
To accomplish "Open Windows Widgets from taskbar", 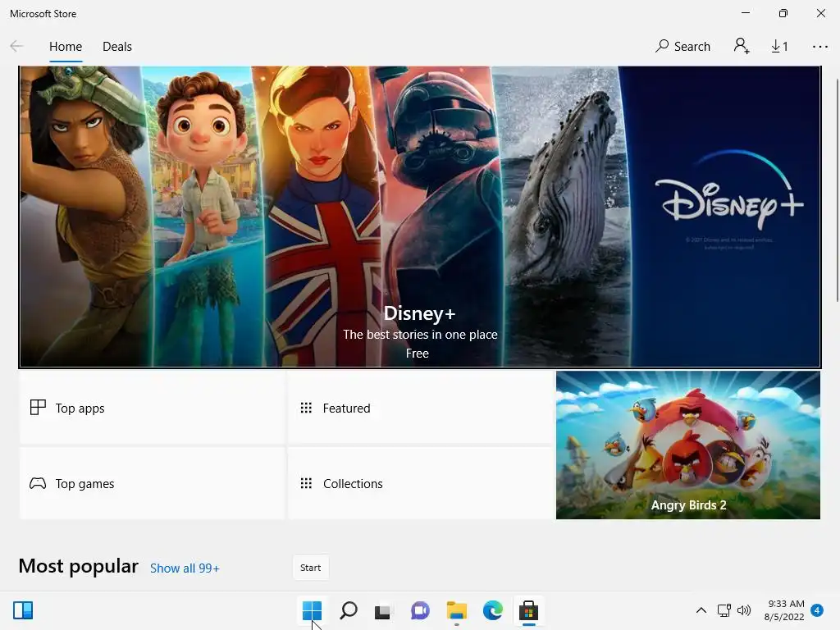I will coord(23,610).
